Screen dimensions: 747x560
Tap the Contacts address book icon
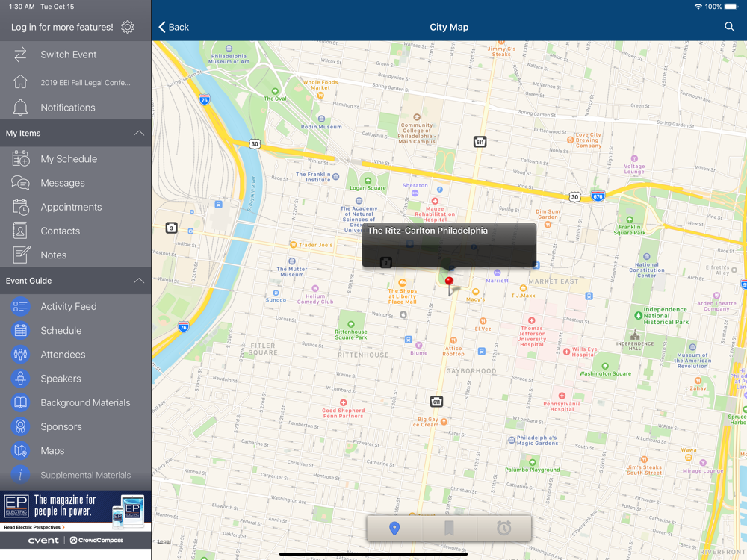click(20, 231)
